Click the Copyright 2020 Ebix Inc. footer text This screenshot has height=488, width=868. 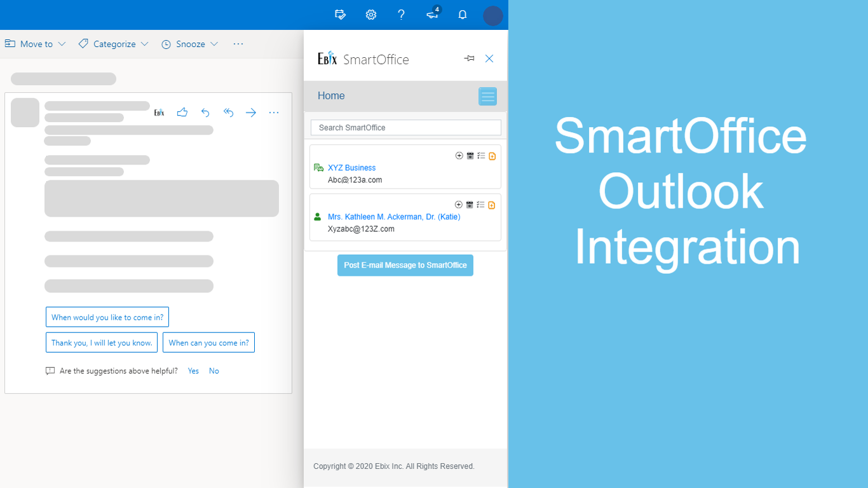click(x=394, y=466)
